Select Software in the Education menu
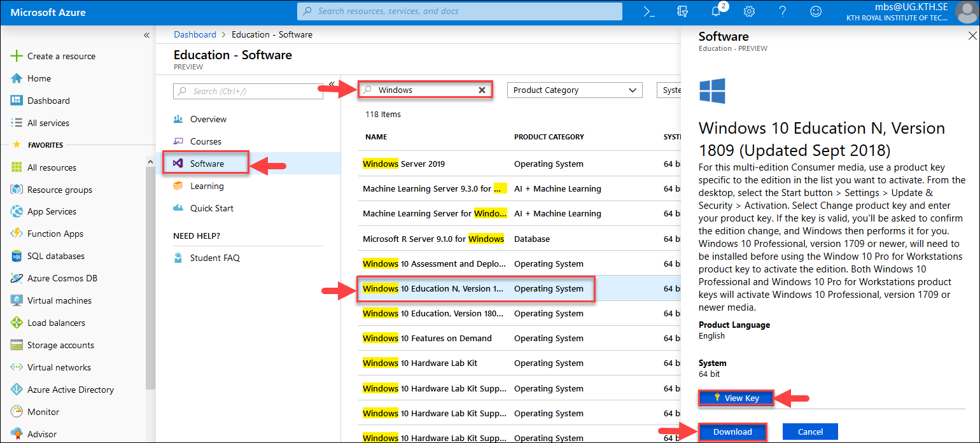This screenshot has width=980, height=443. click(x=207, y=164)
